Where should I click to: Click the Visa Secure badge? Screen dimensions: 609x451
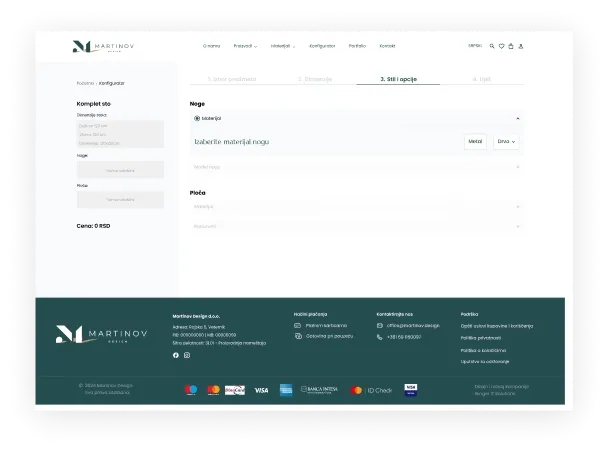tap(411, 390)
